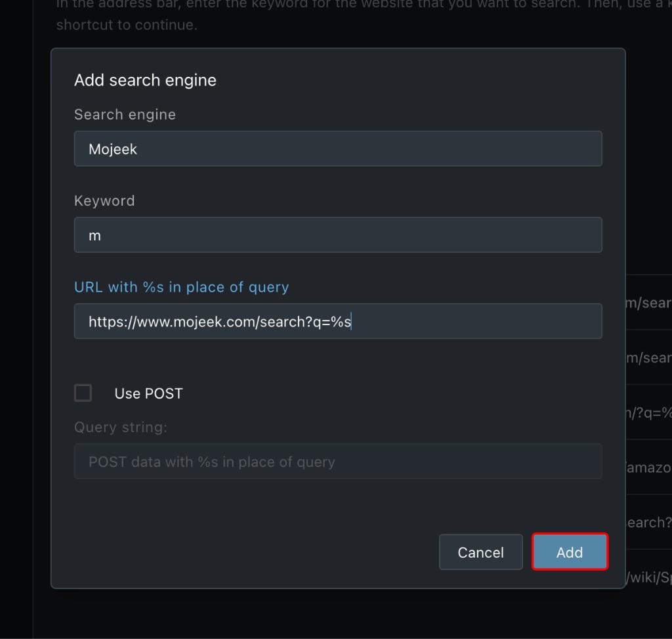Viewport: 672px width, 639px height.
Task: Click the 'shortcut to continue' help text
Action: point(127,25)
